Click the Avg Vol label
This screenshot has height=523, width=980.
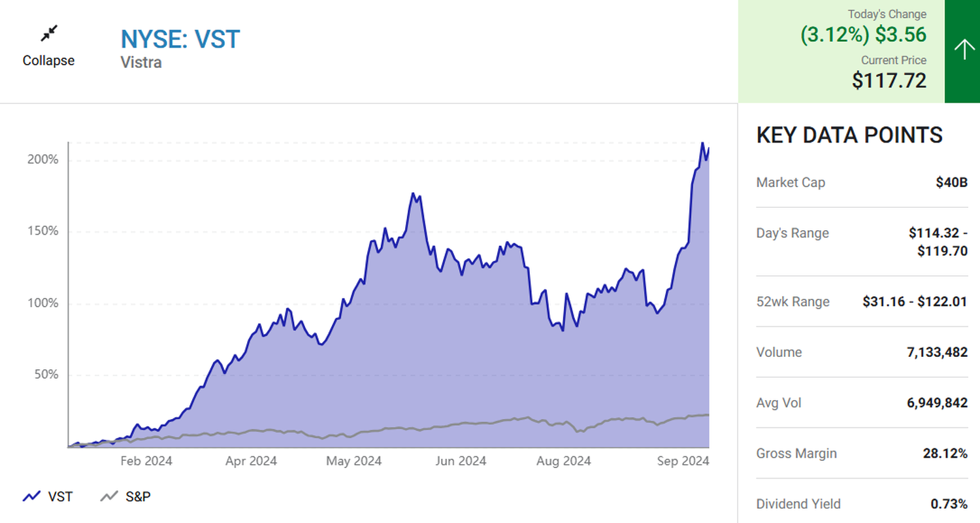[779, 403]
